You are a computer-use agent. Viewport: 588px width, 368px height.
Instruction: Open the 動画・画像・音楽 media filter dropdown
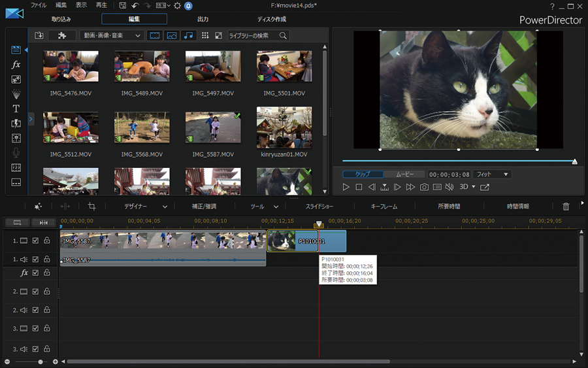[112, 35]
